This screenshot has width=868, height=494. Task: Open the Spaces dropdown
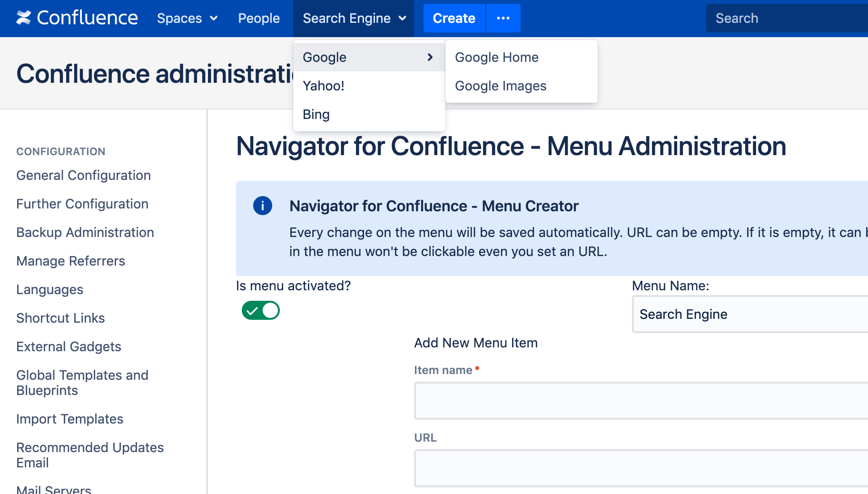(187, 18)
